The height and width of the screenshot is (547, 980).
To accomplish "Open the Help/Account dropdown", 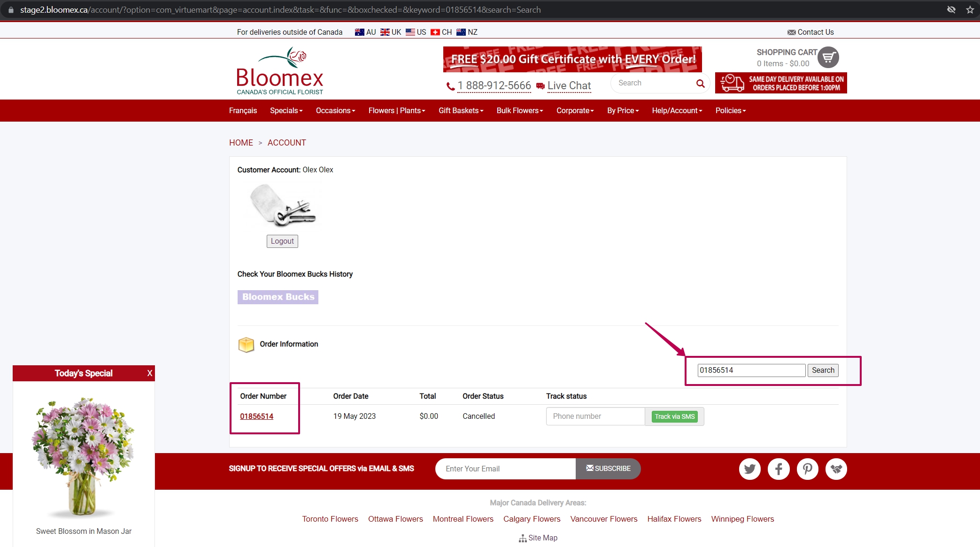I will pyautogui.click(x=677, y=110).
